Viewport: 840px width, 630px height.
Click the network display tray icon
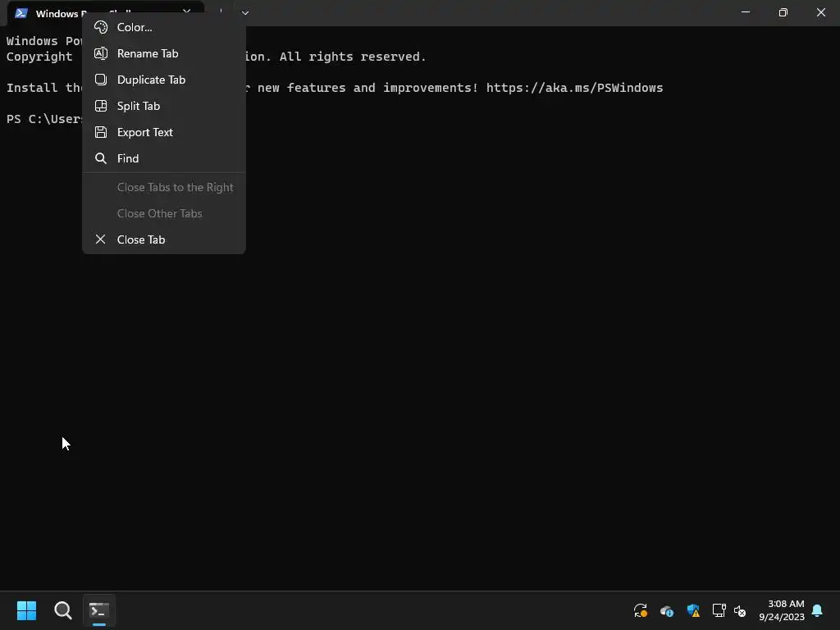click(719, 610)
